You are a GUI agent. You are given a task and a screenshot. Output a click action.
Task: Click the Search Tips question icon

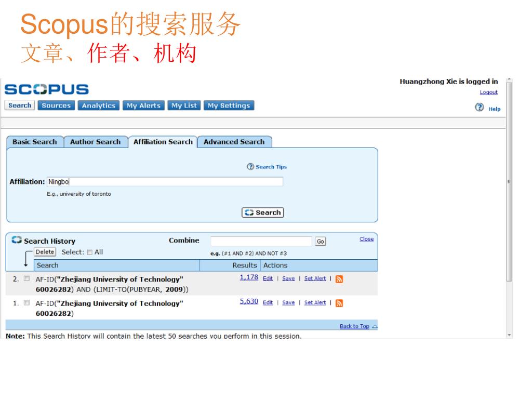(x=250, y=167)
